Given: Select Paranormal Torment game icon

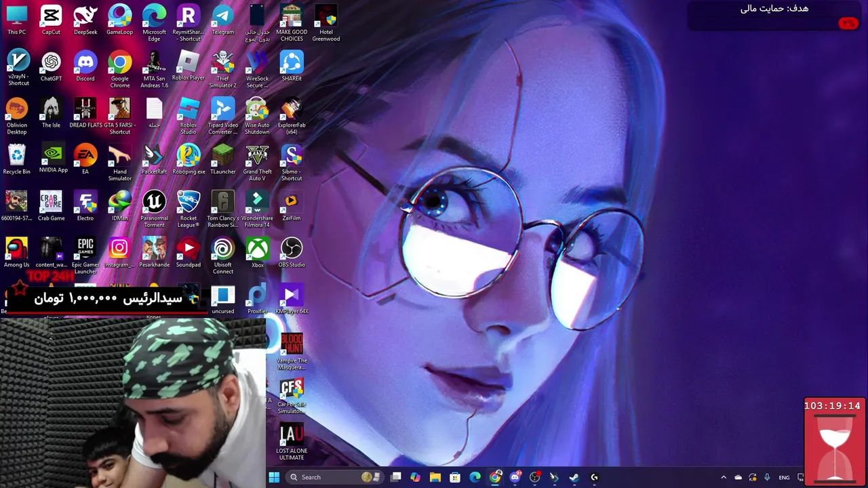Looking at the screenshot, I should click(154, 209).
